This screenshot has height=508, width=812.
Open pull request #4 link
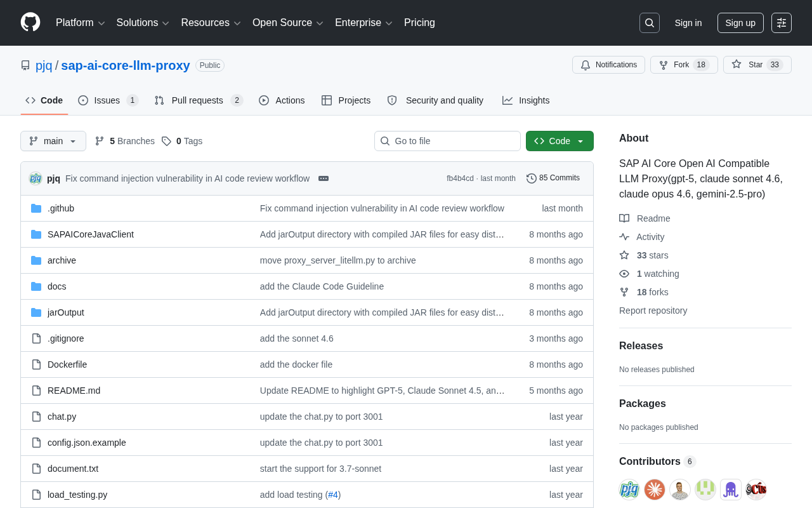click(x=333, y=495)
